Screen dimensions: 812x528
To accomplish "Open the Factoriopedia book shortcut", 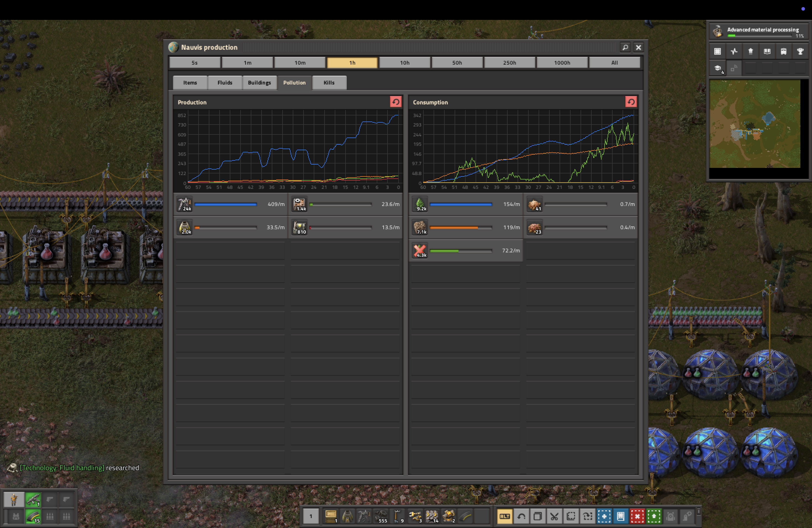I will tap(767, 52).
